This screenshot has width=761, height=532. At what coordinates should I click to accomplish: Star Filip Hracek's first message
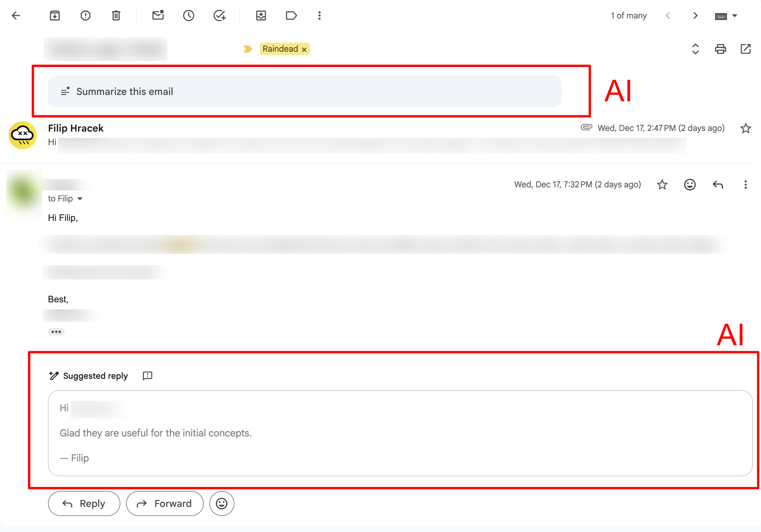[x=745, y=128]
